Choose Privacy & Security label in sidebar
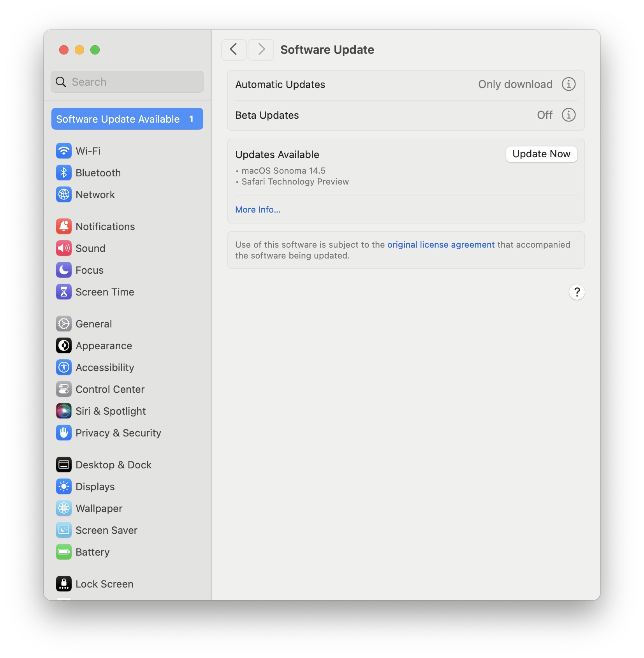This screenshot has width=644, height=658. [118, 433]
